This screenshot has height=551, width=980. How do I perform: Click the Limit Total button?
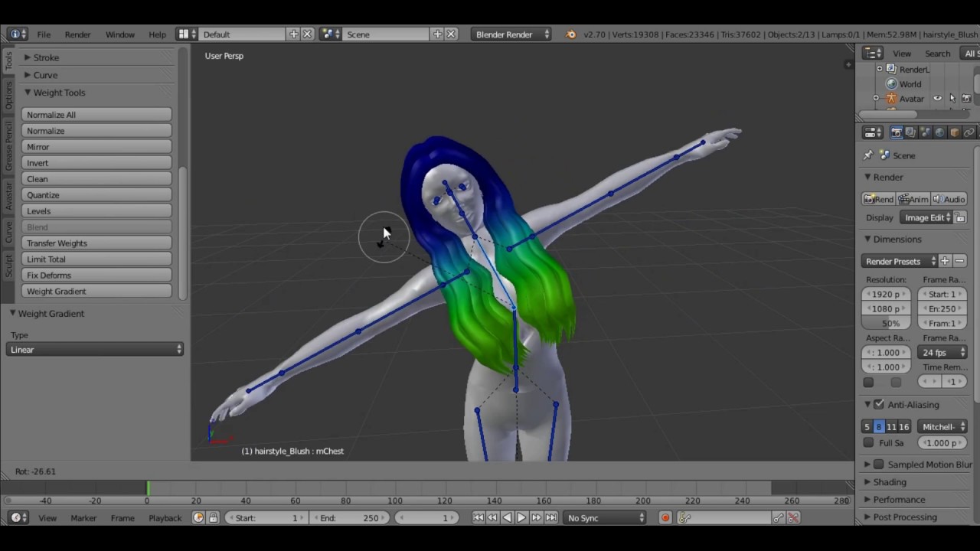(96, 259)
